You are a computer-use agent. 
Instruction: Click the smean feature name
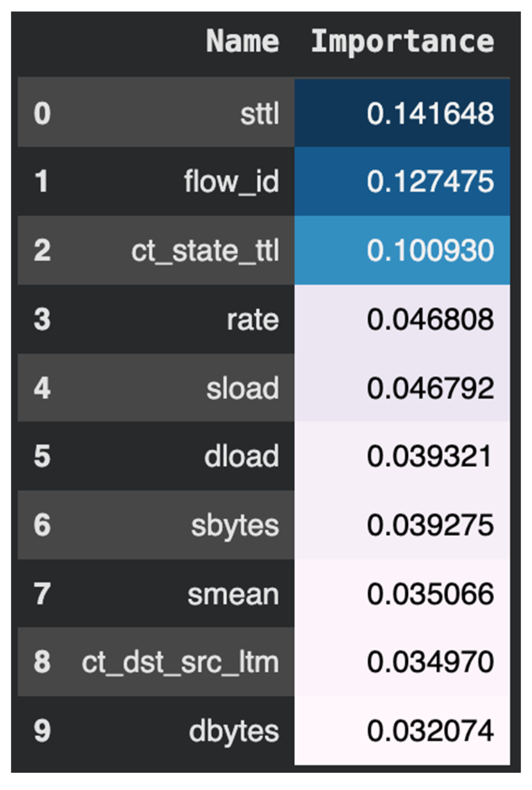click(233, 594)
